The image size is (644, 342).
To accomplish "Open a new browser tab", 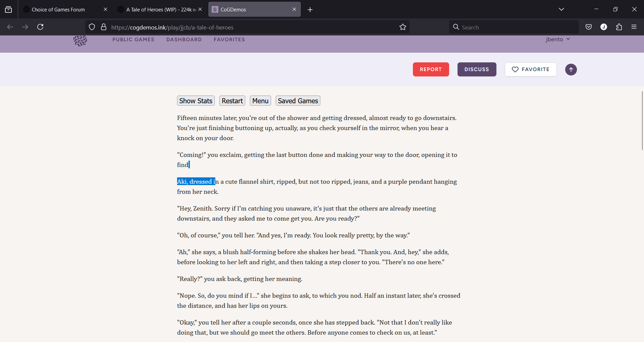I will (x=310, y=10).
